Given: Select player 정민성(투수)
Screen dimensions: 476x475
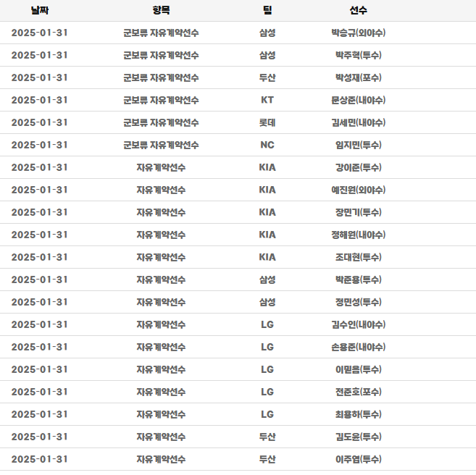Looking at the screenshot, I should (x=358, y=302).
